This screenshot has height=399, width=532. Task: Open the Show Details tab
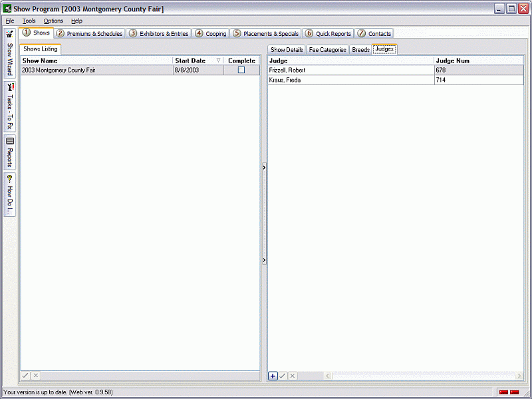(287, 49)
